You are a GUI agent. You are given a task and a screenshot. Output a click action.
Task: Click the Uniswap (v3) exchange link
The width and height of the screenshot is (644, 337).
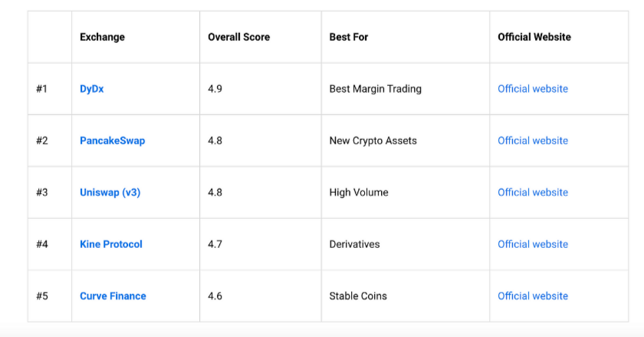(x=110, y=193)
